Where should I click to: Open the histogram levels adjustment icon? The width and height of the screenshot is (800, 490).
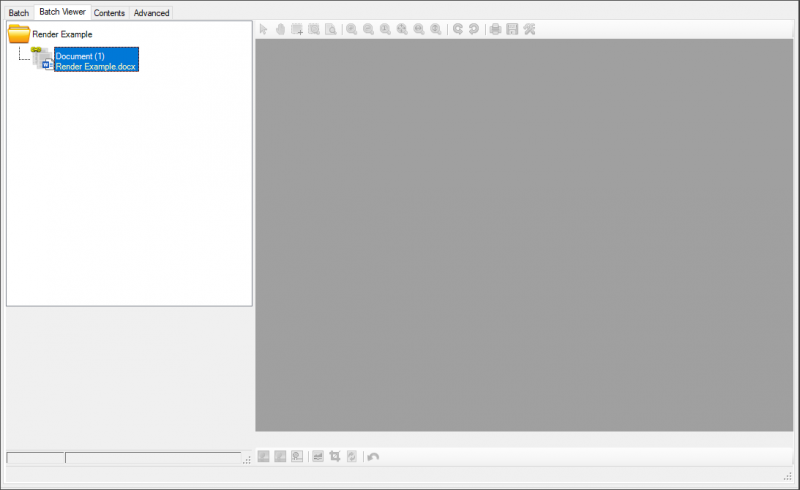coord(318,456)
